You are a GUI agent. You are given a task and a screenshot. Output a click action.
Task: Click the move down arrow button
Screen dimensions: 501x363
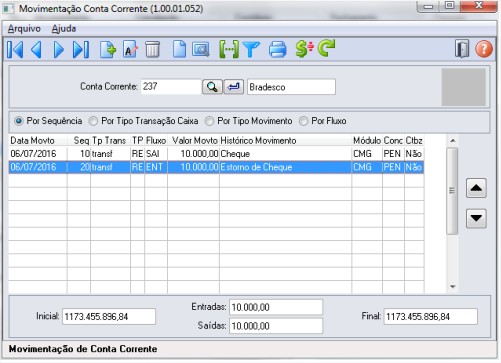pyautogui.click(x=476, y=218)
